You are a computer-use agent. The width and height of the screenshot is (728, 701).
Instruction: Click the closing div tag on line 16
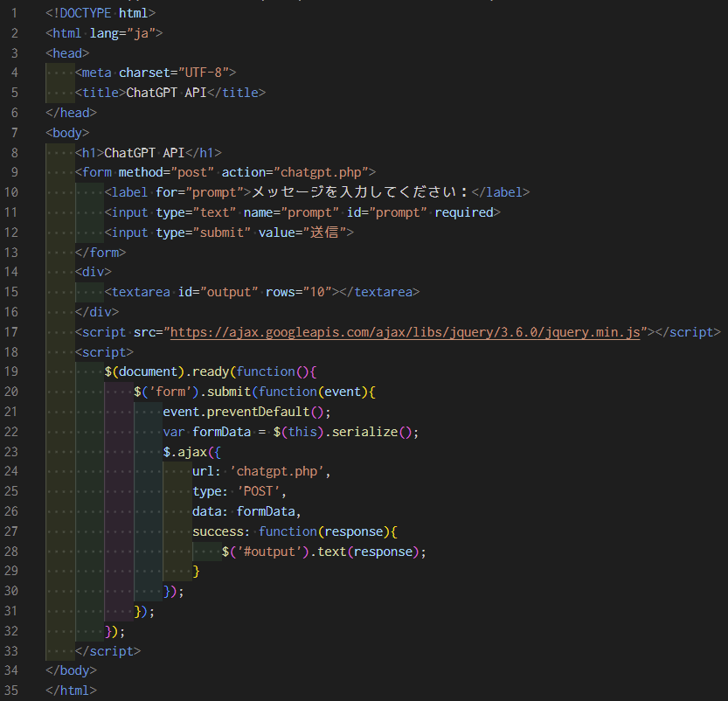coord(96,312)
